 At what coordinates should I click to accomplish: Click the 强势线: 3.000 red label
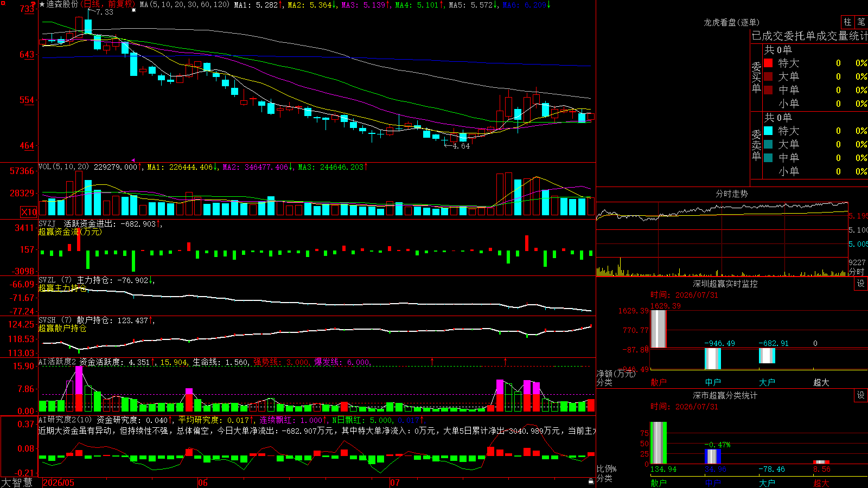coord(281,362)
